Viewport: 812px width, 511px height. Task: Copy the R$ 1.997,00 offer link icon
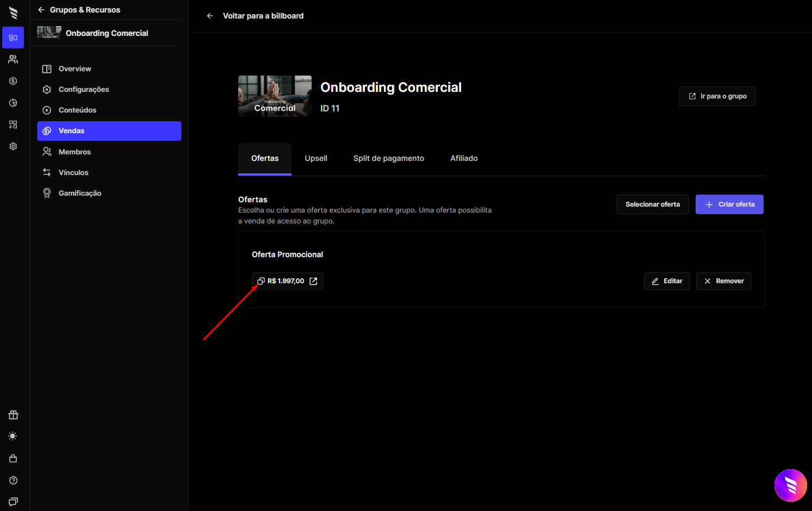point(261,281)
